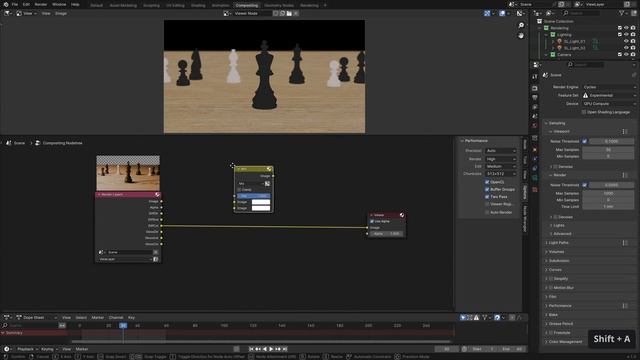Open the Edit menu
The width and height of the screenshot is (640, 360).
(x=26, y=4)
